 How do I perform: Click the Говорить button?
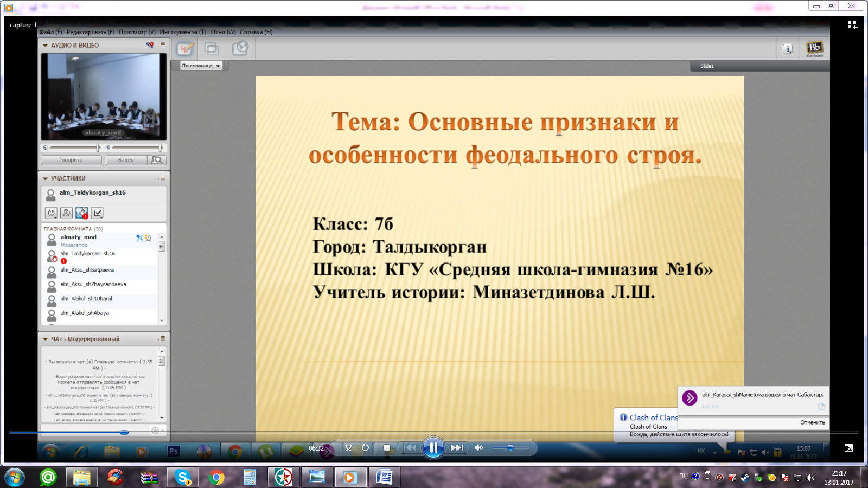tap(71, 160)
